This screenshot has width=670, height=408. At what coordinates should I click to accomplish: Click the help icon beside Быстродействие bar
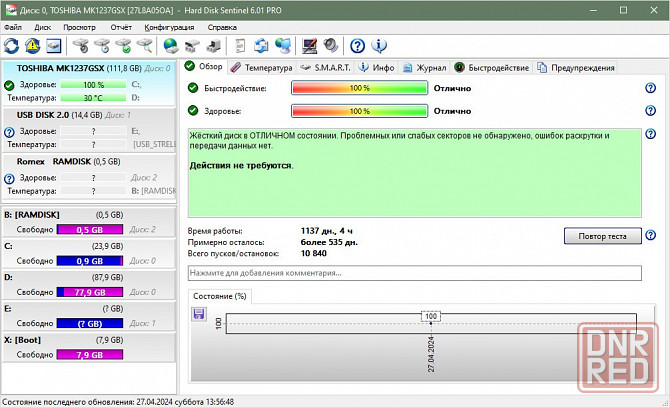650,88
